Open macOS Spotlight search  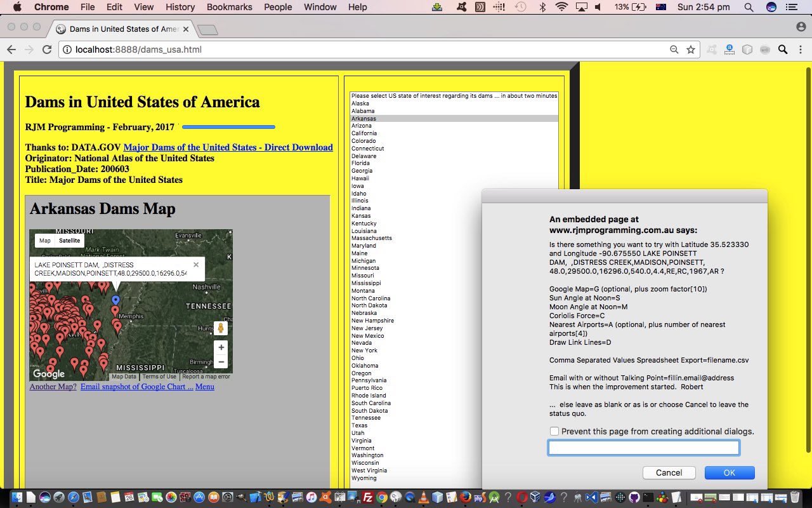click(749, 7)
